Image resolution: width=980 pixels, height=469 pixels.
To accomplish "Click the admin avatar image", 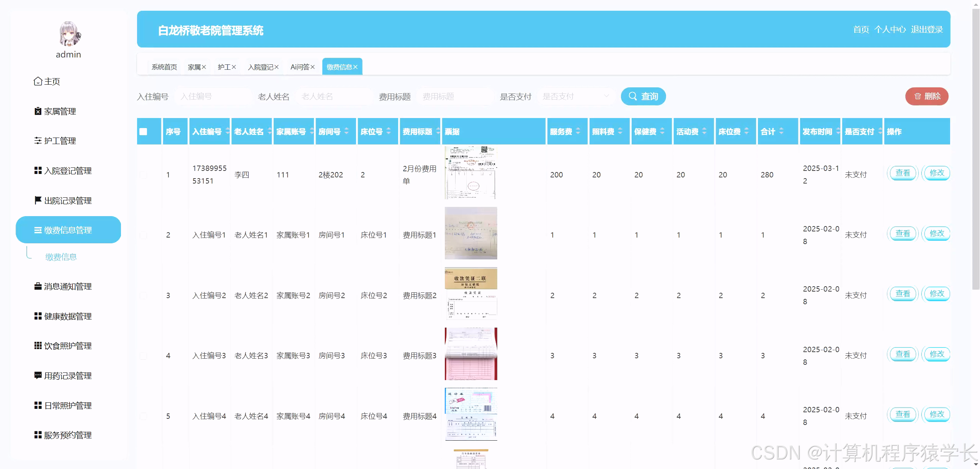I will click(70, 33).
